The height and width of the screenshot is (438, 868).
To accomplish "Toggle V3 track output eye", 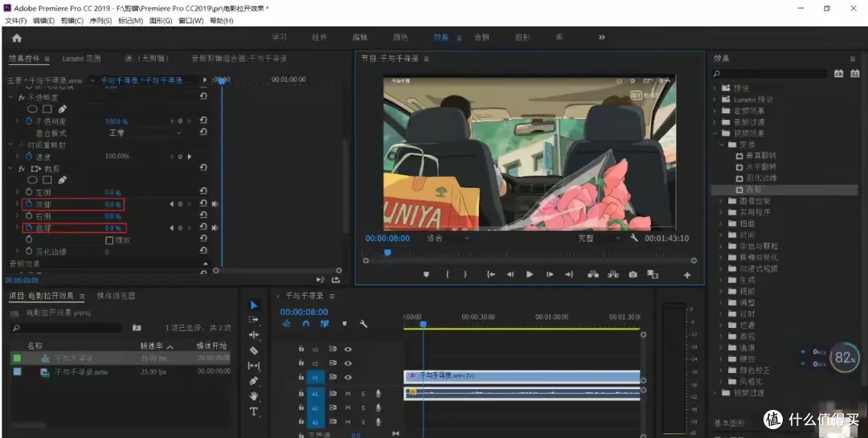I will coord(348,350).
